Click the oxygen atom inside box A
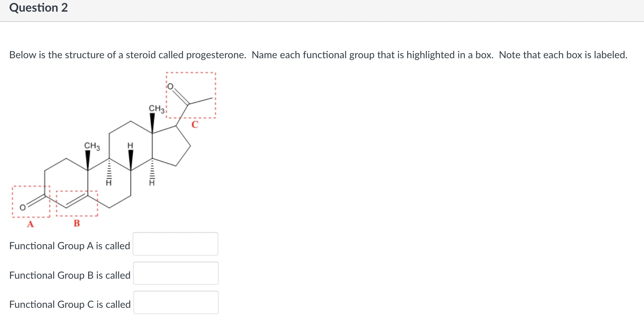The width and height of the screenshot is (644, 328). 22,207
